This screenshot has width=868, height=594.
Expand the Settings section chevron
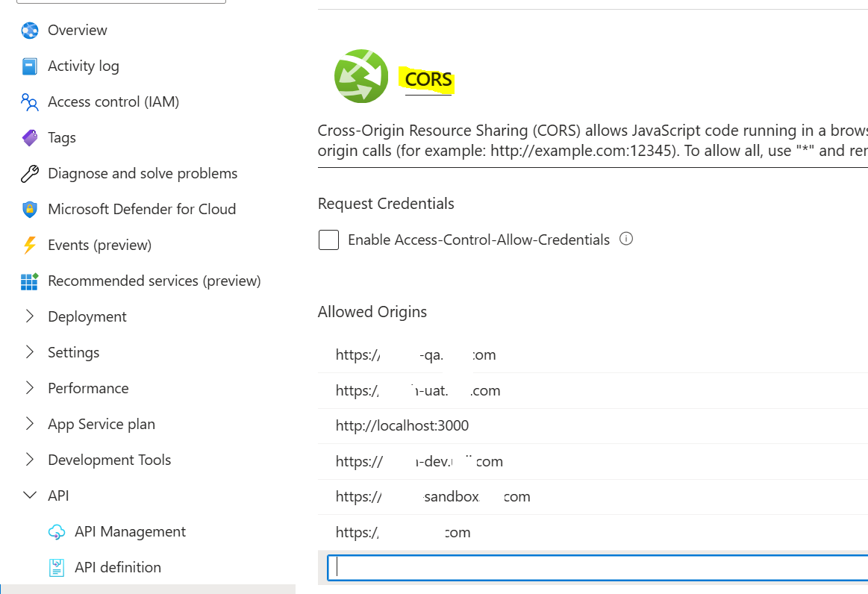point(30,352)
